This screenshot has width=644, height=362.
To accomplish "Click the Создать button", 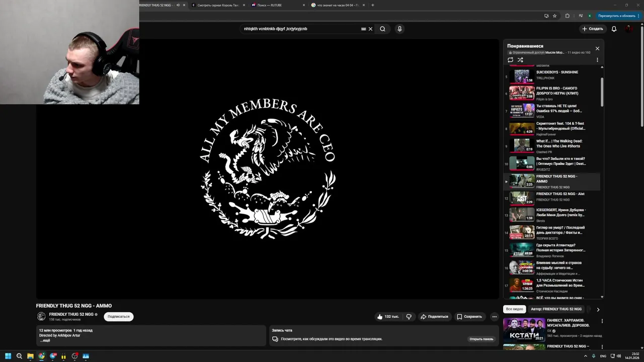I will (x=592, y=29).
